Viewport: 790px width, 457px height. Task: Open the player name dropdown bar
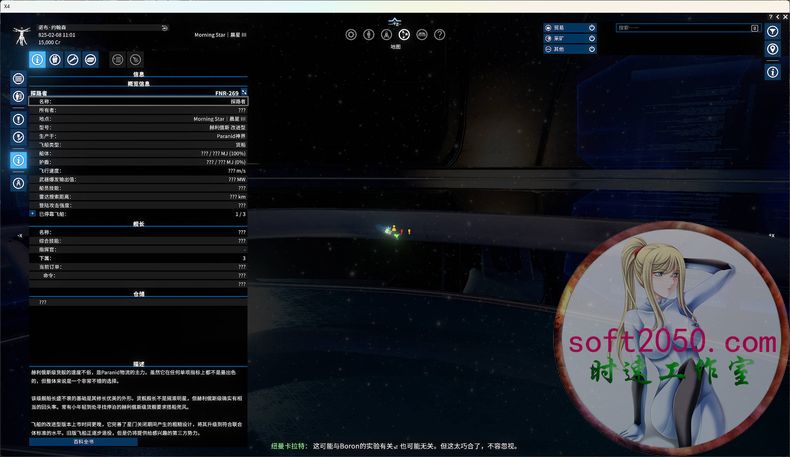(102, 28)
